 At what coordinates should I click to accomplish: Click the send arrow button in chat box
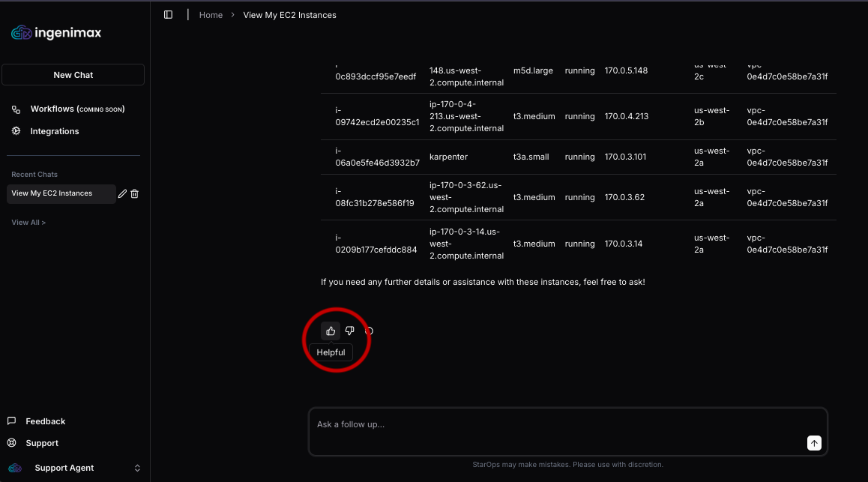tap(814, 443)
